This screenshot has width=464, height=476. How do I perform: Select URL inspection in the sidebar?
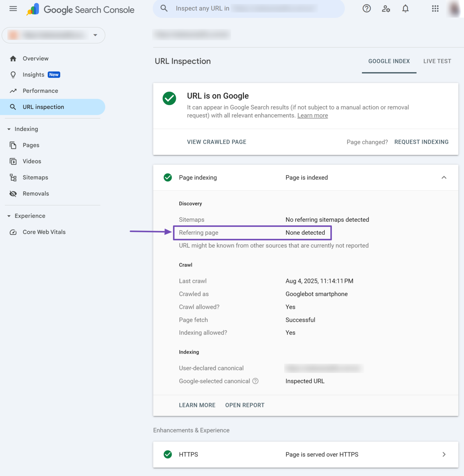[53, 107]
